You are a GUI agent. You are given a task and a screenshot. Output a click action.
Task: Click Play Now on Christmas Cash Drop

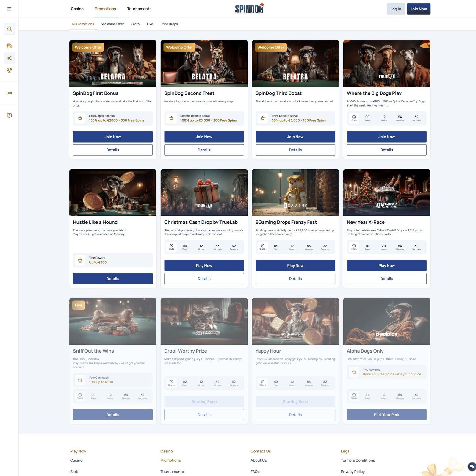[204, 266]
